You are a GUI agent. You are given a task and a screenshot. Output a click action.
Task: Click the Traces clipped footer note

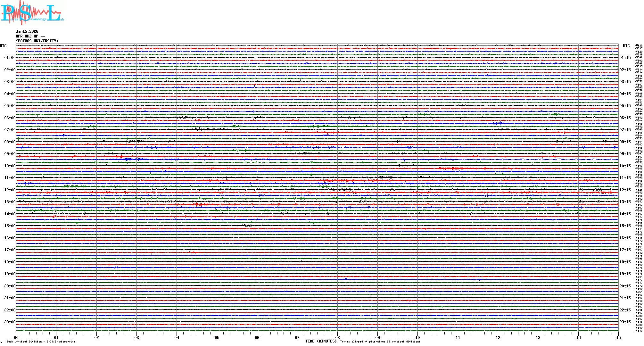click(x=380, y=342)
